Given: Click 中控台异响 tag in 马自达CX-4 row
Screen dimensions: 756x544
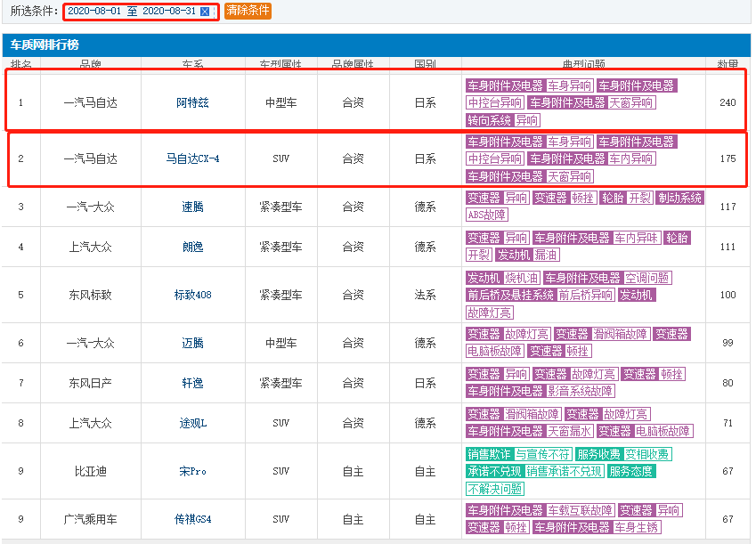Looking at the screenshot, I should (x=495, y=158).
